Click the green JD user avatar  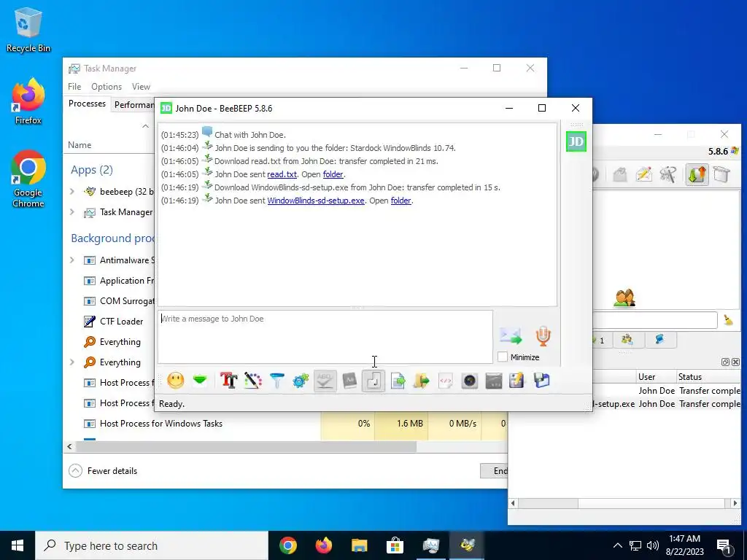(x=576, y=141)
